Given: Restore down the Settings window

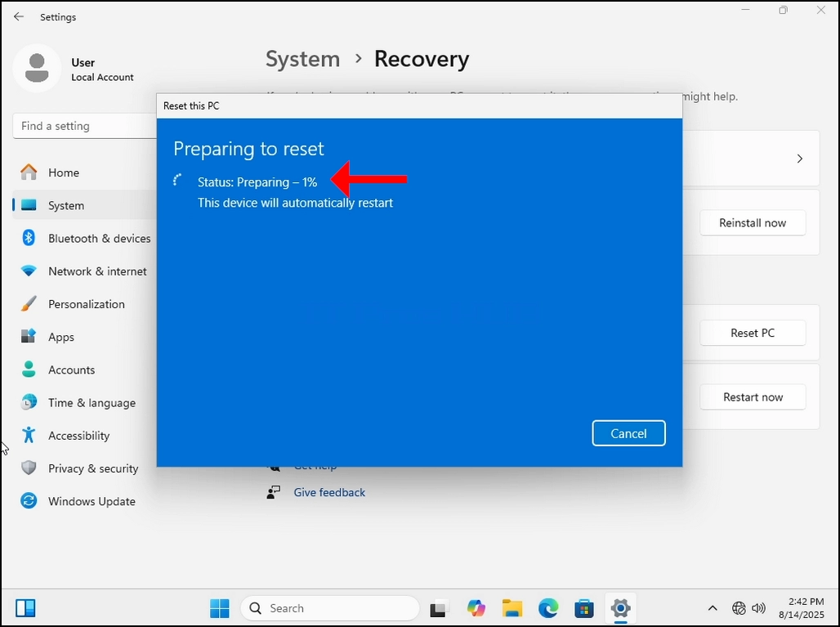Looking at the screenshot, I should (784, 10).
